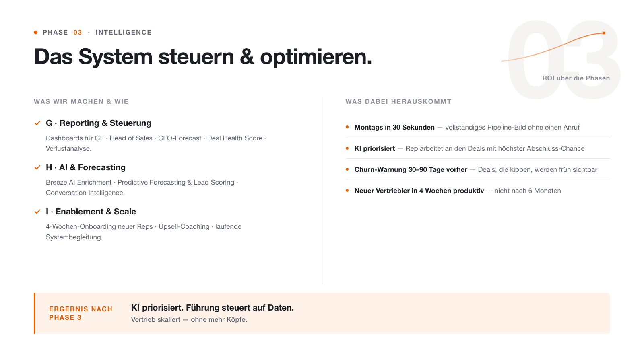Click the orange dot before PHASE 03

coord(36,32)
